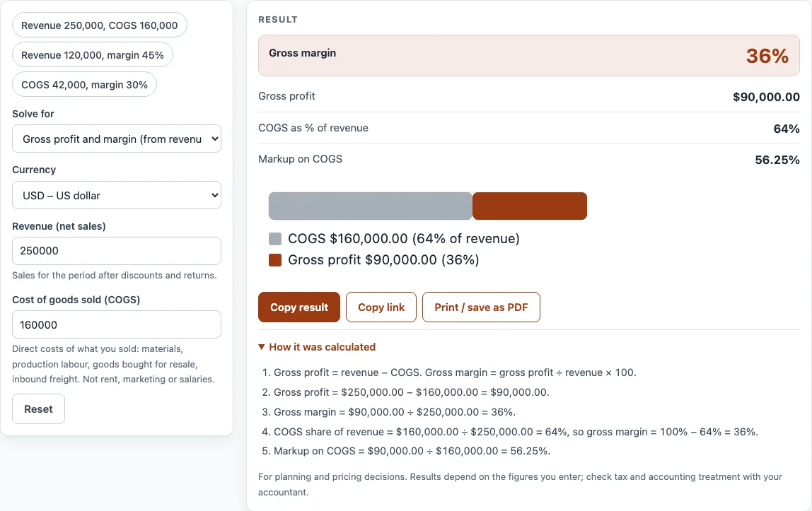Viewport: 812px width, 511px height.
Task: Click calculation step 3 gross margin line
Action: pos(394,411)
